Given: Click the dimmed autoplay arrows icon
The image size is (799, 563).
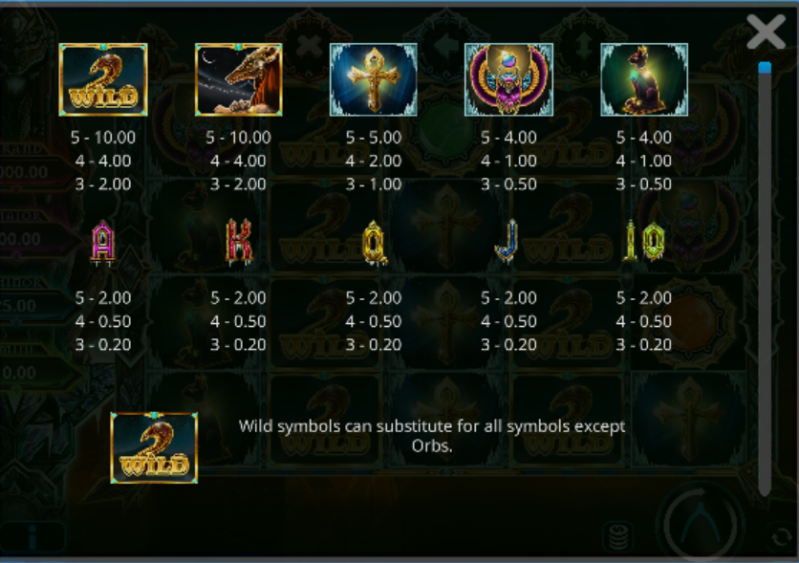Looking at the screenshot, I should pyautogui.click(x=781, y=537).
